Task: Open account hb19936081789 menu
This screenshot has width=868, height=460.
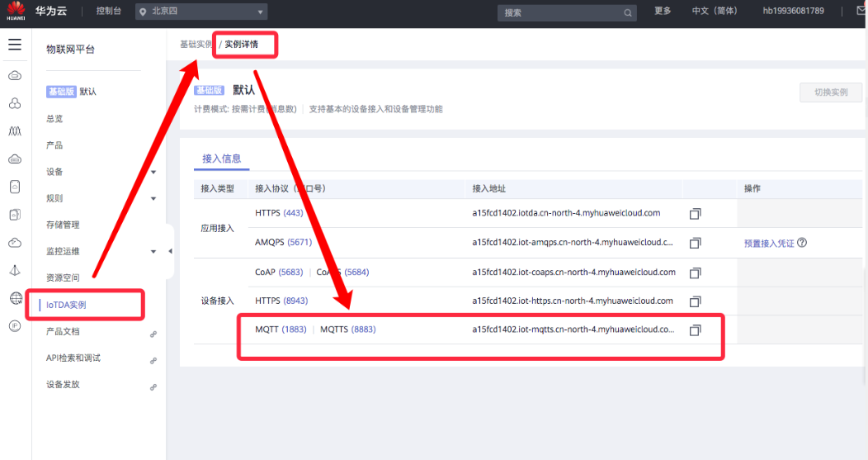Action: (793, 11)
